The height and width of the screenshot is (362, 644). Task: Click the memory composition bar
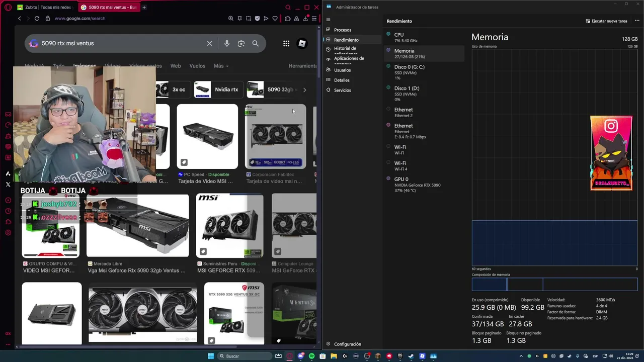tap(554, 284)
